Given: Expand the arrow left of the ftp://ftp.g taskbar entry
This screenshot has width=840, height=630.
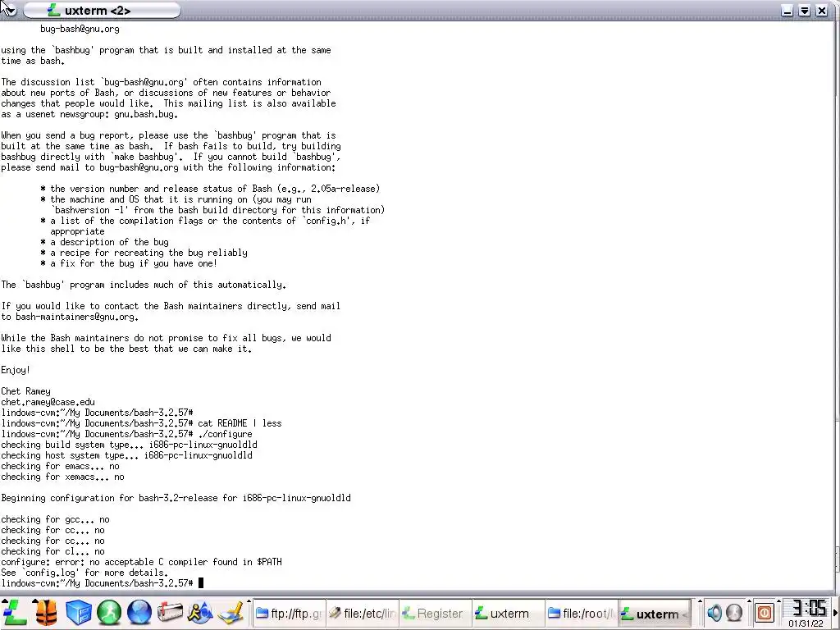Looking at the screenshot, I should click(x=249, y=601).
